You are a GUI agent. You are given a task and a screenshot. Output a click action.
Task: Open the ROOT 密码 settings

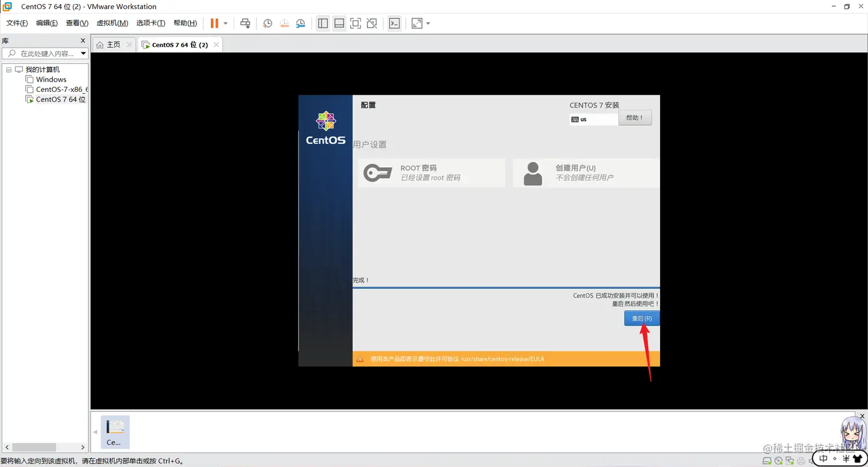pos(431,173)
